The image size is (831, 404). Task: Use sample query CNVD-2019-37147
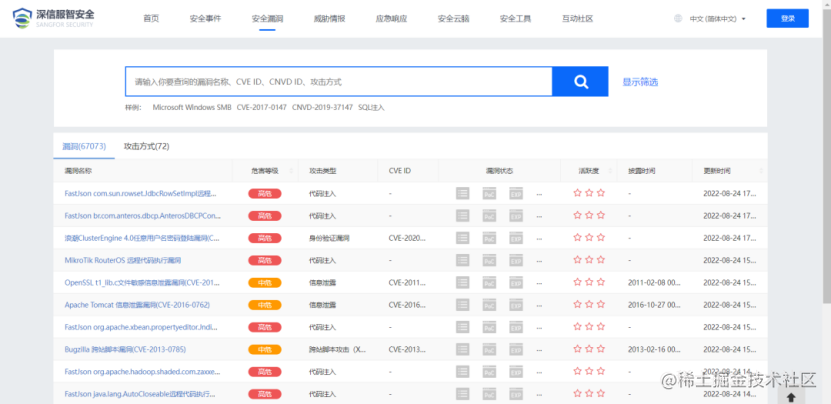tap(322, 107)
